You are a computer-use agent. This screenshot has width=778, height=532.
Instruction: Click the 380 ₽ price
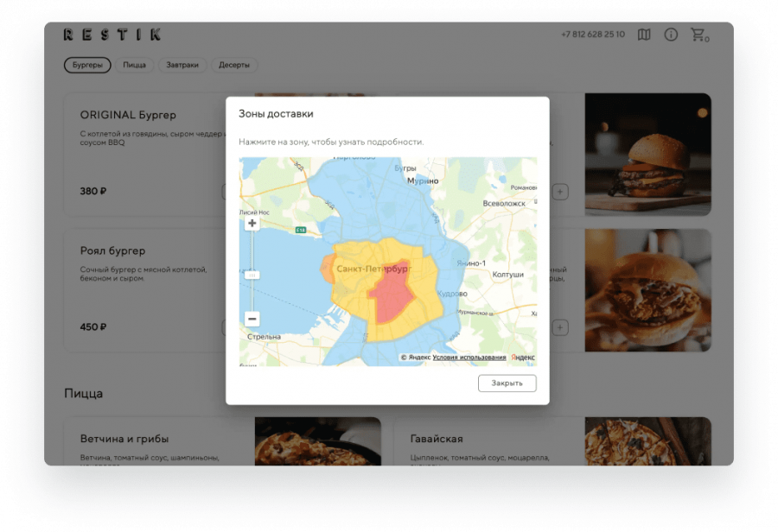click(x=93, y=192)
